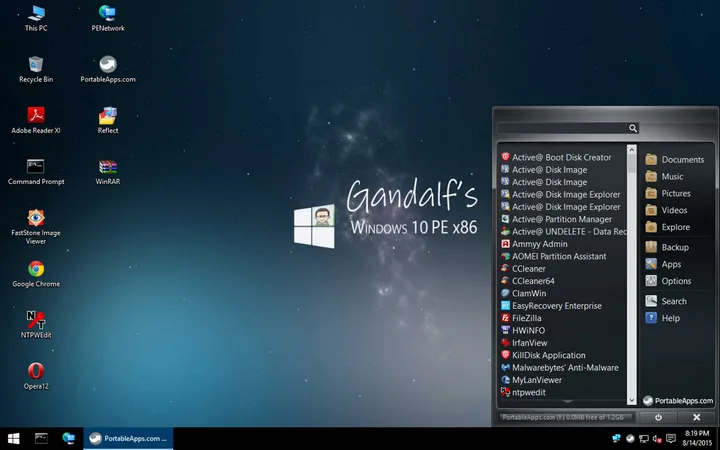The width and height of the screenshot is (720, 450).
Task: Open Options in PortableApps menu
Action: [x=668, y=281]
